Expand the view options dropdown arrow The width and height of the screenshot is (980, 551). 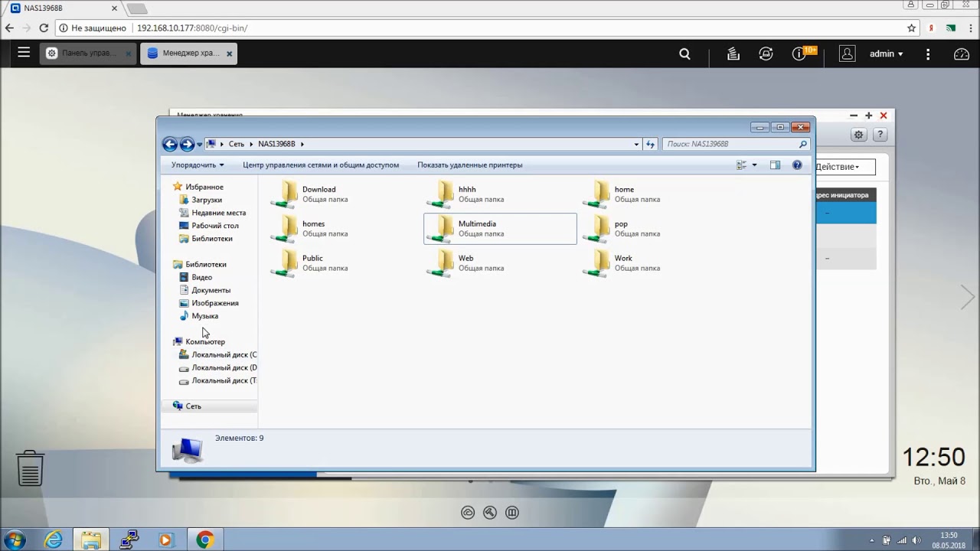754,165
